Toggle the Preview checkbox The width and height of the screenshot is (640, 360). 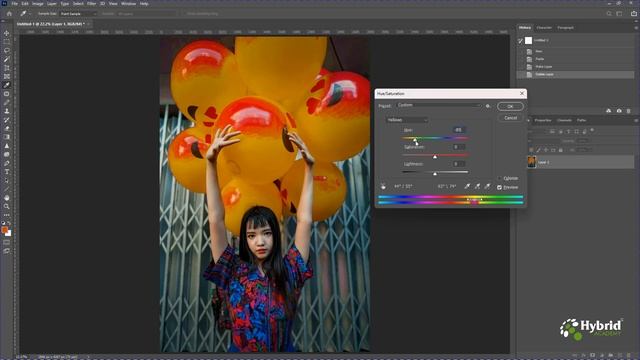click(x=499, y=187)
